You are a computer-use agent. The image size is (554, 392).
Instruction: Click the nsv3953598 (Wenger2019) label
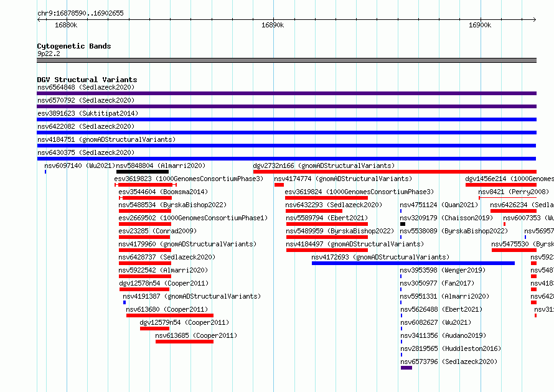pyautogui.click(x=443, y=270)
